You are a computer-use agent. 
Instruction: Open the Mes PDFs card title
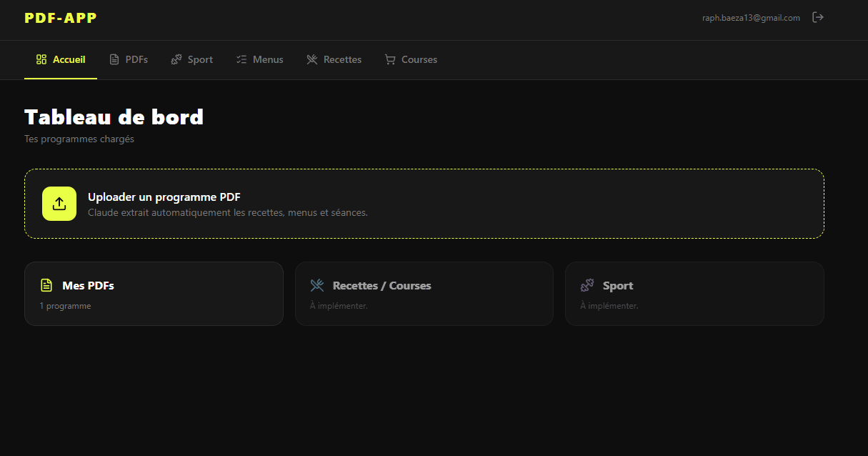pos(88,285)
